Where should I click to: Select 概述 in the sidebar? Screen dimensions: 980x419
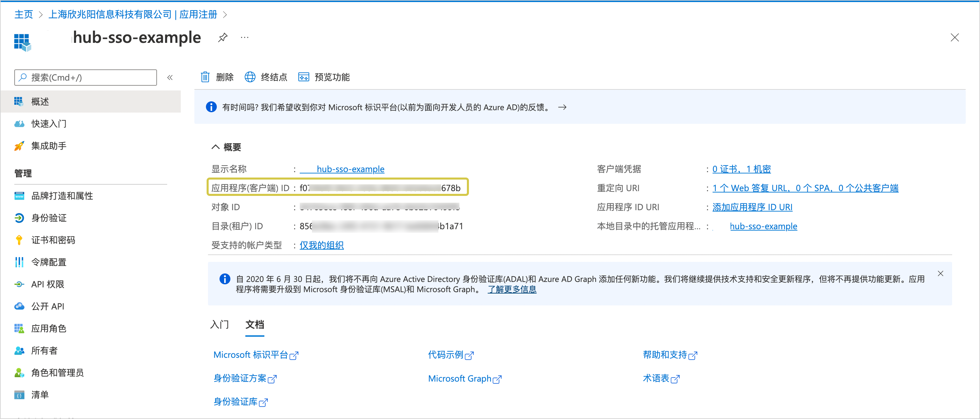(90, 101)
